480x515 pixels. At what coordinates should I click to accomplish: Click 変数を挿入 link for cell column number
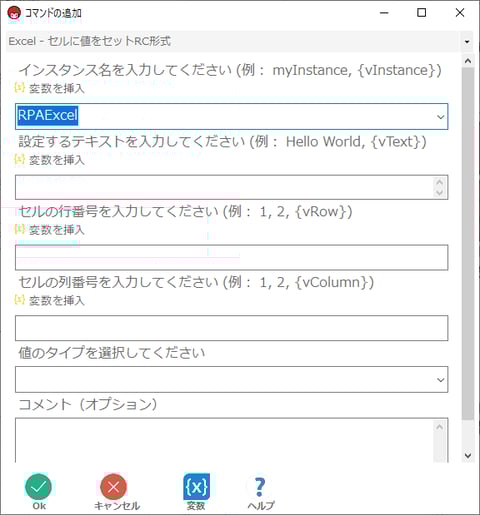pyautogui.click(x=57, y=301)
